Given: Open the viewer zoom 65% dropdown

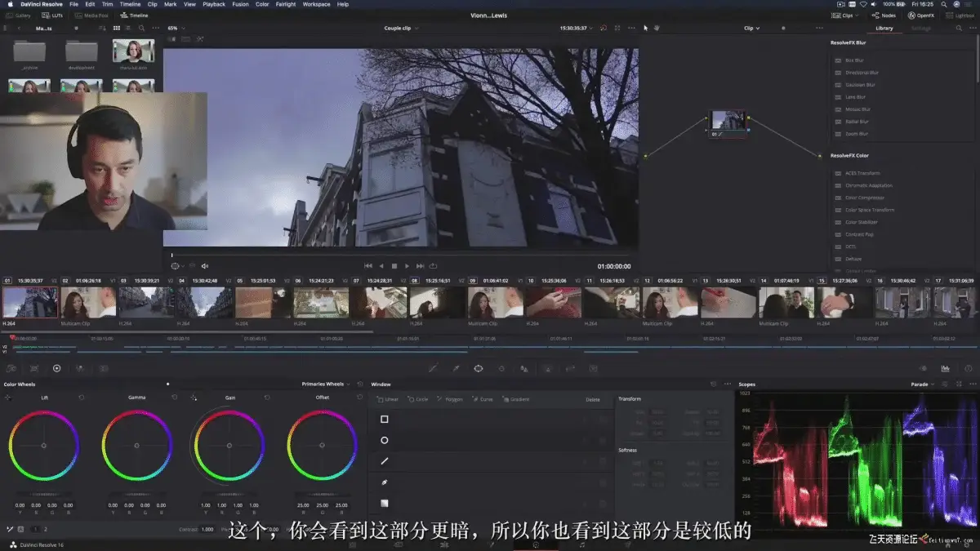Looking at the screenshot, I should pos(176,28).
